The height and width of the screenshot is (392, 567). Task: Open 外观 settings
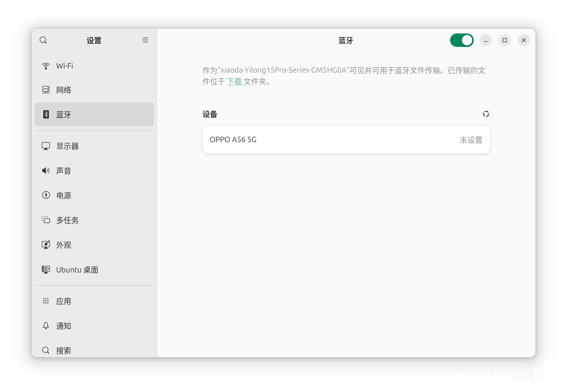pyautogui.click(x=94, y=245)
